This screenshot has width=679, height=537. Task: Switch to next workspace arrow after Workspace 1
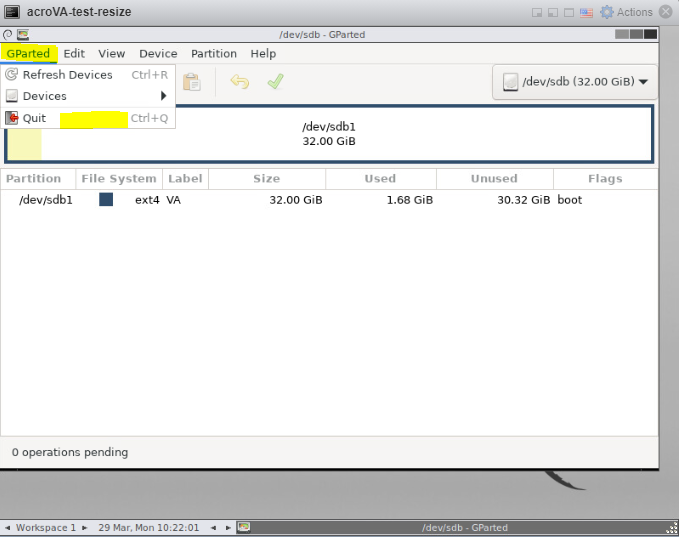pos(84,528)
